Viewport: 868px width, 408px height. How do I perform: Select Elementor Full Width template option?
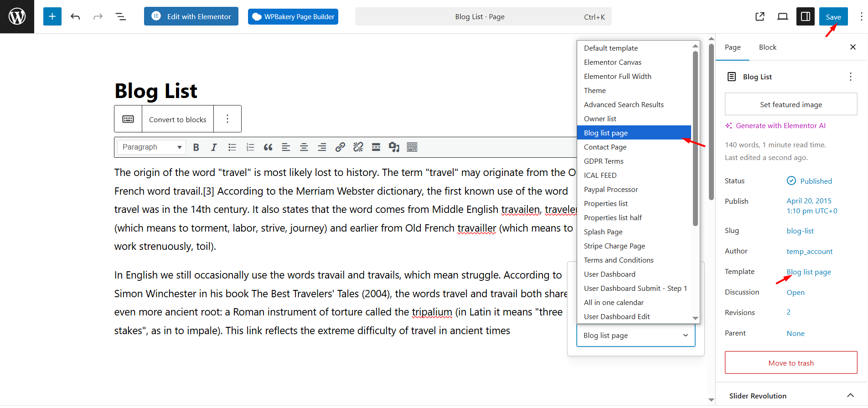[617, 76]
